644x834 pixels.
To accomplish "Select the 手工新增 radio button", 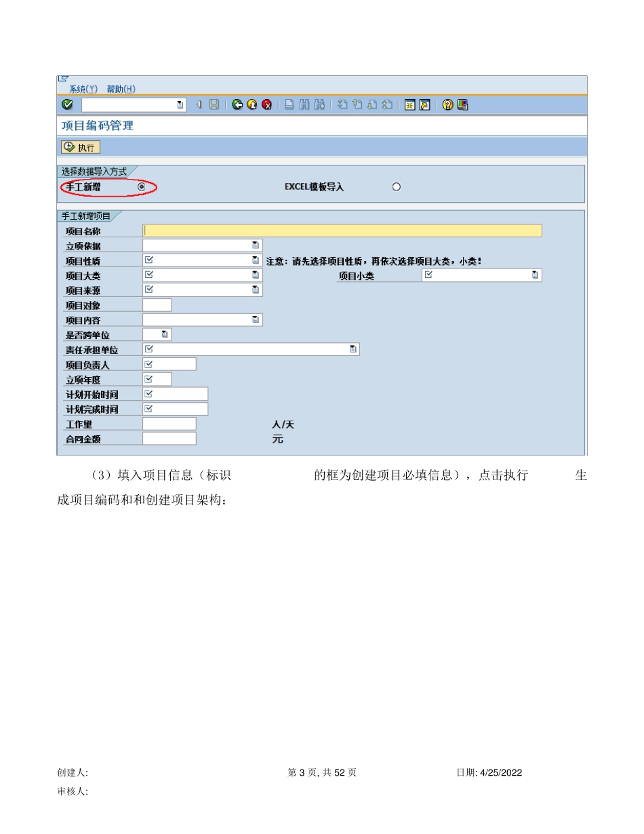I will tap(142, 186).
